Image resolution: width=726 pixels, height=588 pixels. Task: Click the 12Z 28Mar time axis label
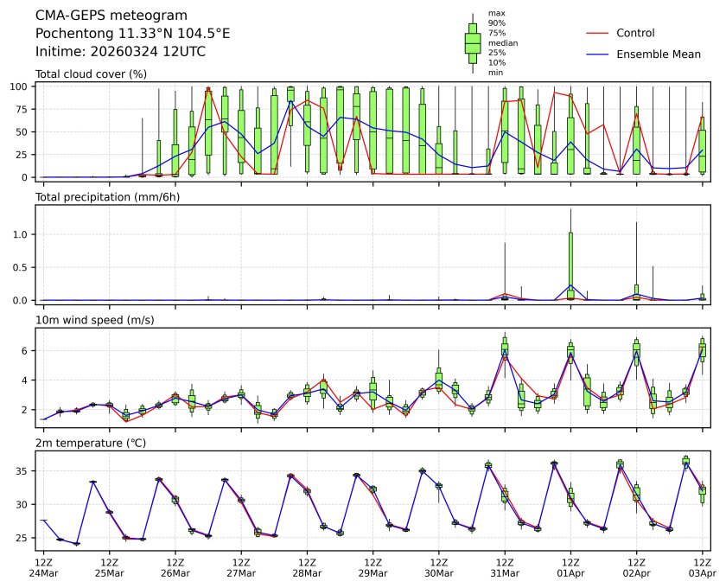(x=307, y=566)
